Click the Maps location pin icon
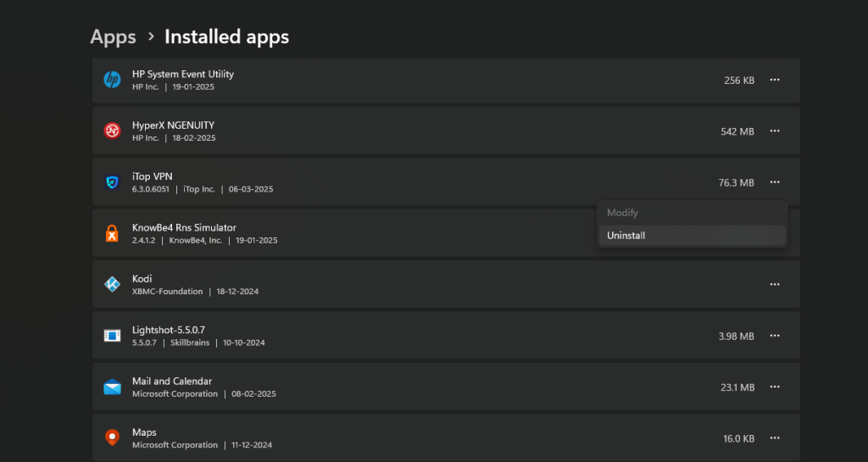868x462 pixels. (112, 438)
